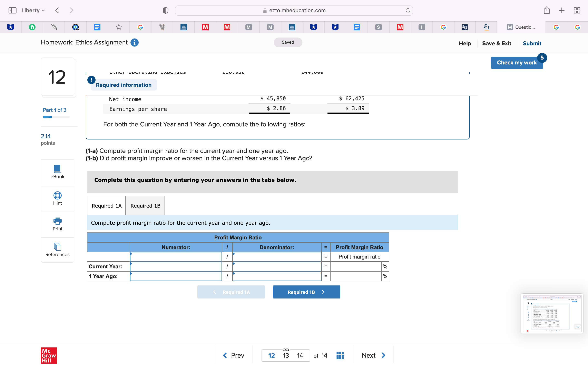Click Current Year profit margin percent field
Screen dimensions: 588x367
356,266
